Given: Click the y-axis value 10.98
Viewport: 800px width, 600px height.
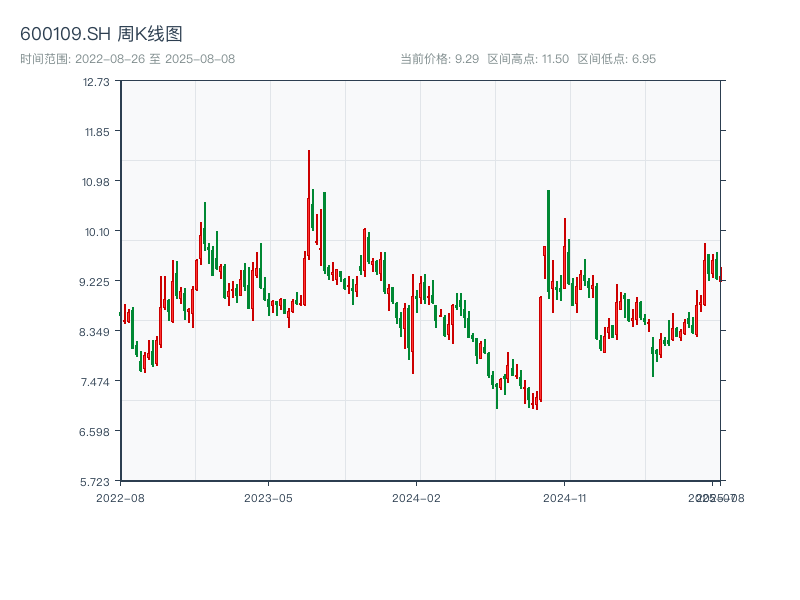Looking at the screenshot, I should (96, 182).
